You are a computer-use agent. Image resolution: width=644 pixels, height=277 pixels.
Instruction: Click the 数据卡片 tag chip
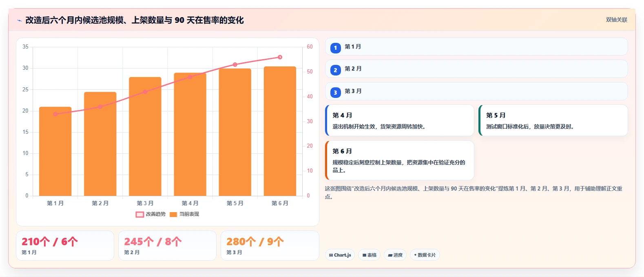pyautogui.click(x=425, y=255)
